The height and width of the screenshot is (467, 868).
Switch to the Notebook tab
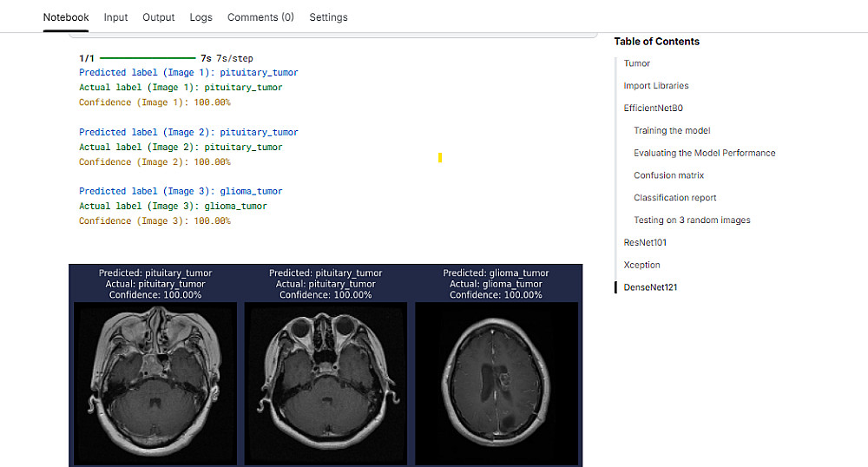66,17
